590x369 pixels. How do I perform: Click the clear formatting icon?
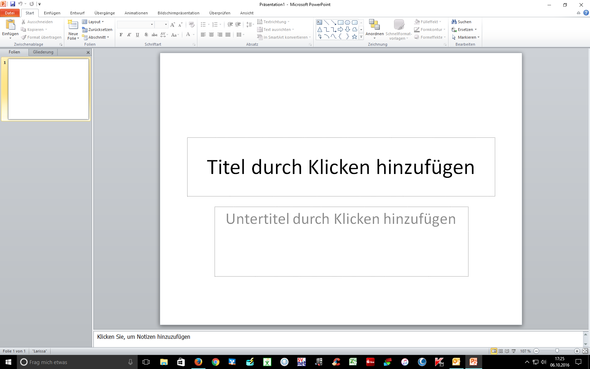point(192,24)
